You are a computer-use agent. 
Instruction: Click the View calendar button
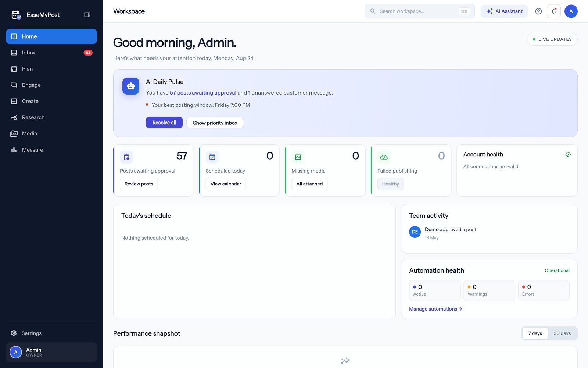226,184
